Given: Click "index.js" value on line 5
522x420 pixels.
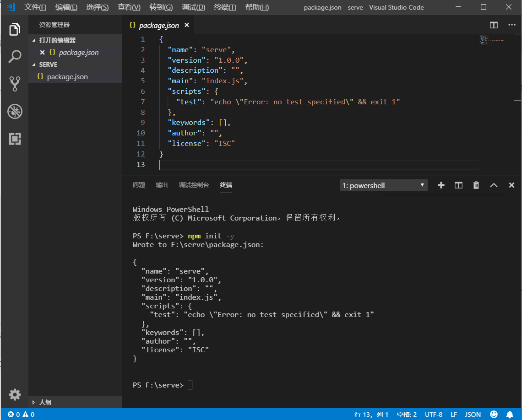Looking at the screenshot, I should (223, 81).
